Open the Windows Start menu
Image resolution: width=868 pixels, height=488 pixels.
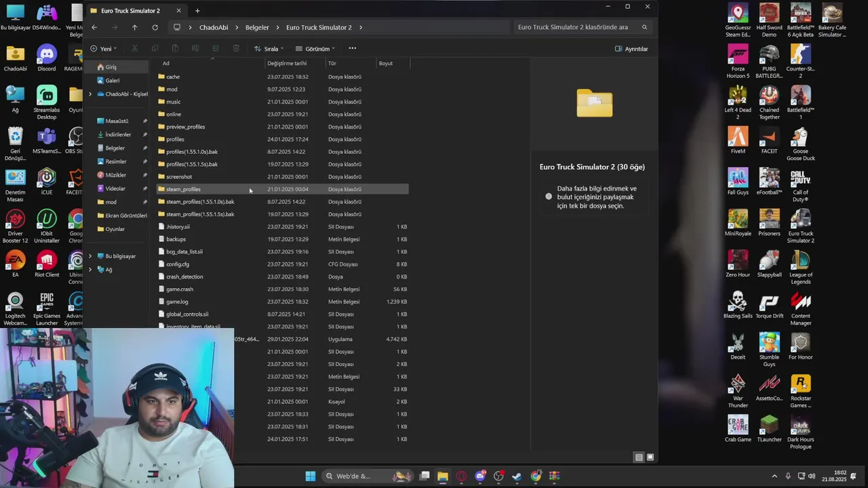[x=311, y=476]
